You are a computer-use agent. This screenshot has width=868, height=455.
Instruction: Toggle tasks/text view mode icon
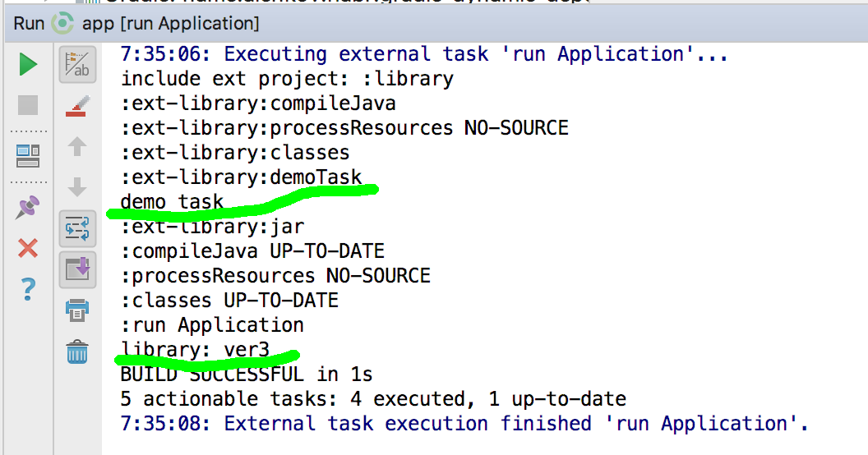(x=77, y=65)
